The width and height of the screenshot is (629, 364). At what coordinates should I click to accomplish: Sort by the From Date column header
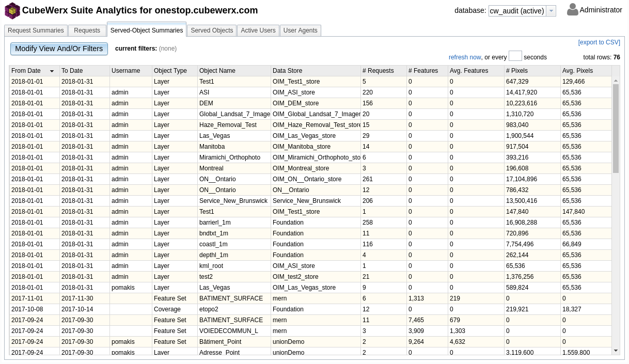(34, 71)
